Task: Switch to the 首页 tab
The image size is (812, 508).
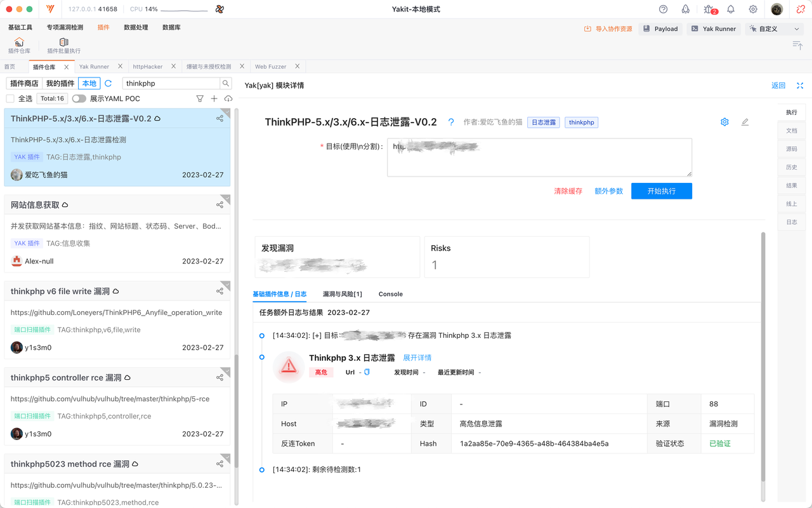Action: pyautogui.click(x=10, y=67)
